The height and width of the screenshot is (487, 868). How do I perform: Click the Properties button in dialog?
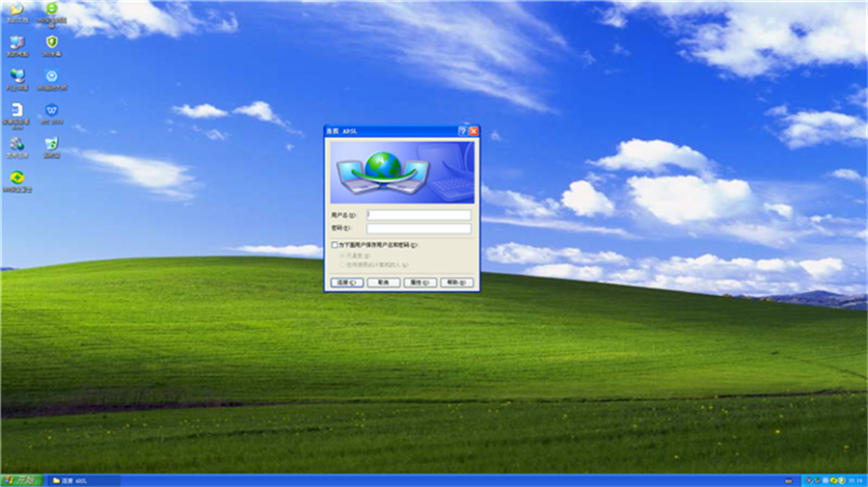click(x=420, y=283)
